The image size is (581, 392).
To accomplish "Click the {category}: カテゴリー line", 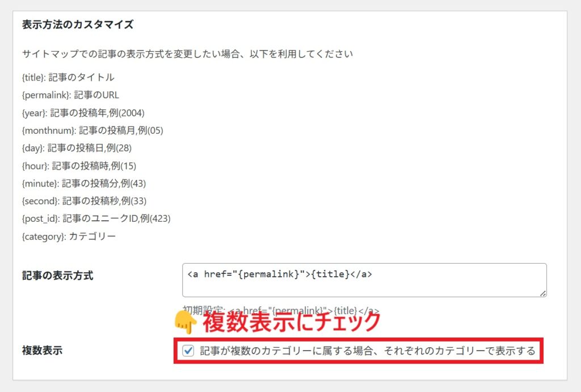I will [x=69, y=236].
